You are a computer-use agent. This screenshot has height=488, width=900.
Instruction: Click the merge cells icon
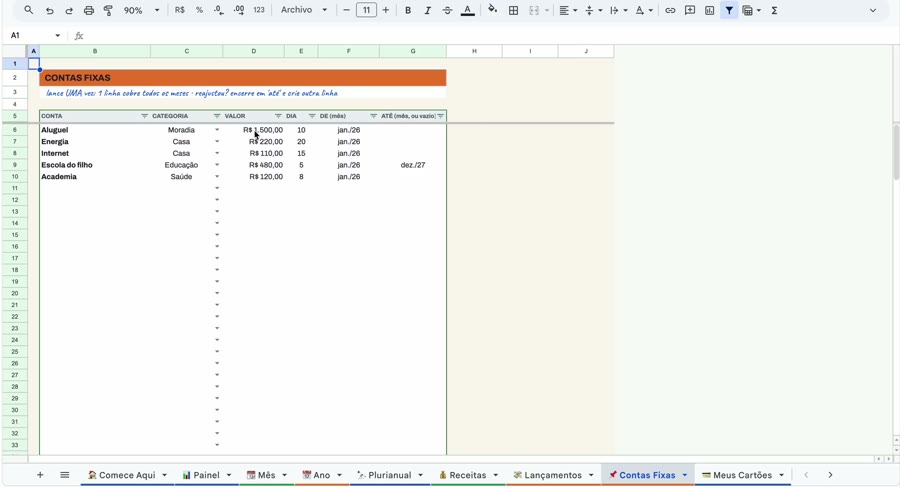click(x=534, y=10)
